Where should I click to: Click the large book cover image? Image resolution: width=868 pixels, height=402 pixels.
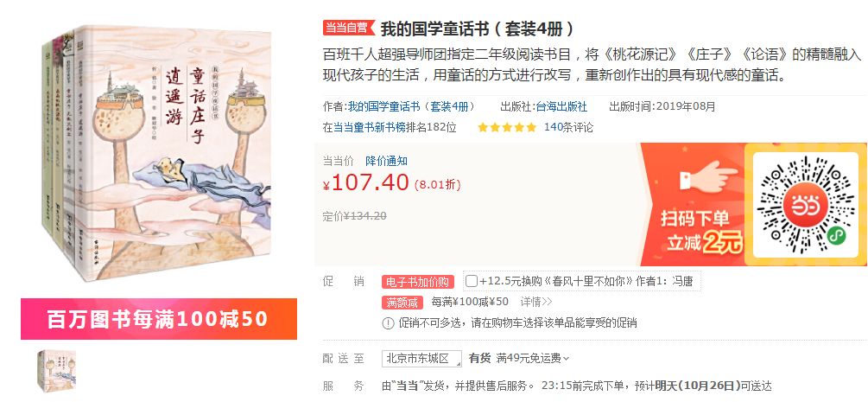[158, 152]
